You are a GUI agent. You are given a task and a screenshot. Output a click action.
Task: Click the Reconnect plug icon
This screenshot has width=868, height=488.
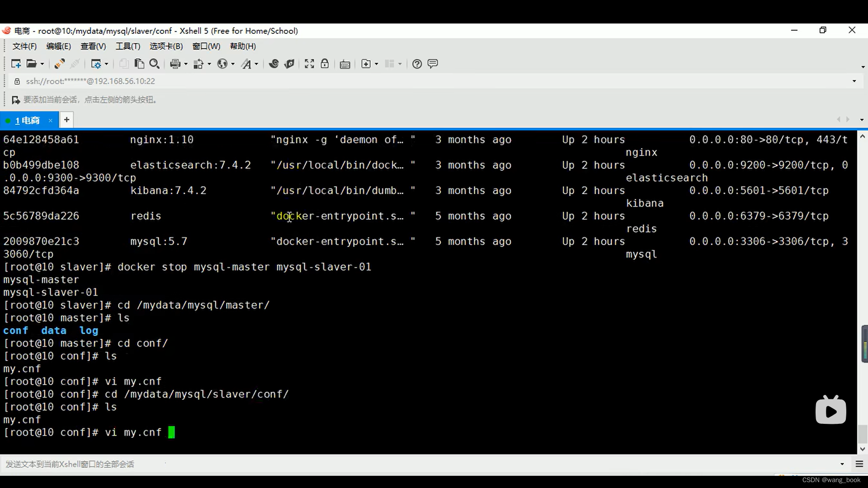click(x=59, y=64)
